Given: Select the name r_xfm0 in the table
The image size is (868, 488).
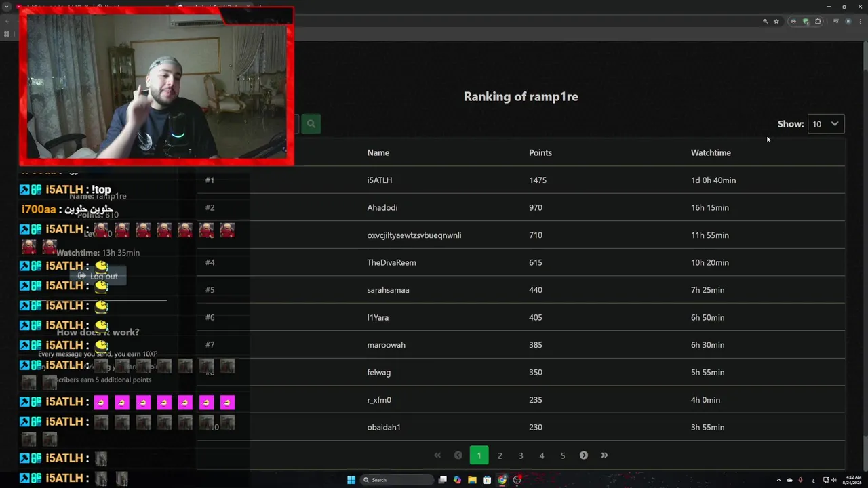Looking at the screenshot, I should pyautogui.click(x=379, y=400).
